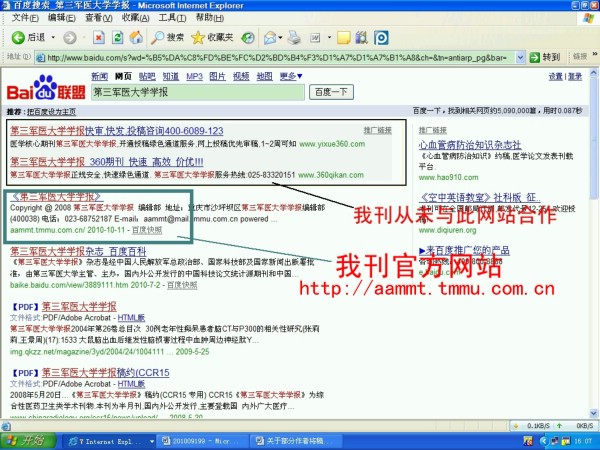The width and height of the screenshot is (600, 450).
Task: Open 心血管病防治知识杂志社 sidebar ad link
Action: [470, 145]
